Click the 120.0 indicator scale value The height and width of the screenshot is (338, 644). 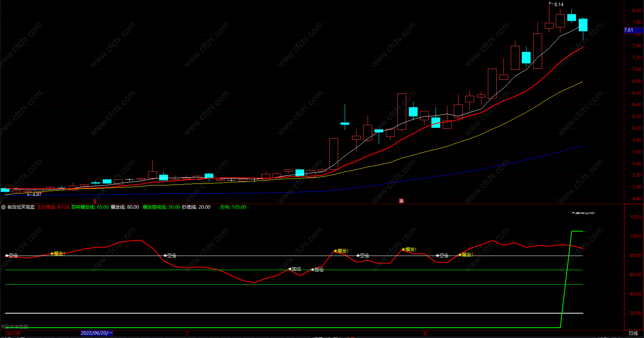coord(635,217)
